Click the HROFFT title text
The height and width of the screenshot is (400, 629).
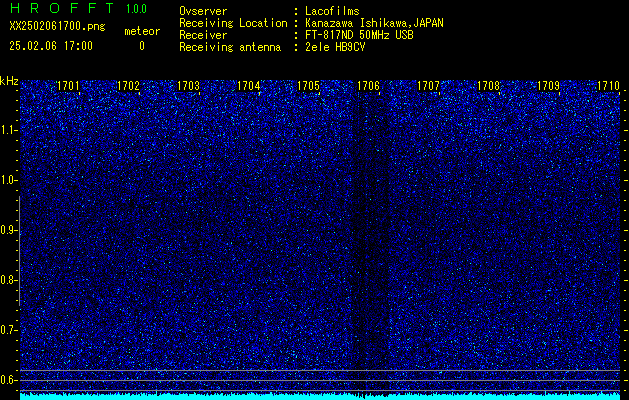tap(62, 8)
